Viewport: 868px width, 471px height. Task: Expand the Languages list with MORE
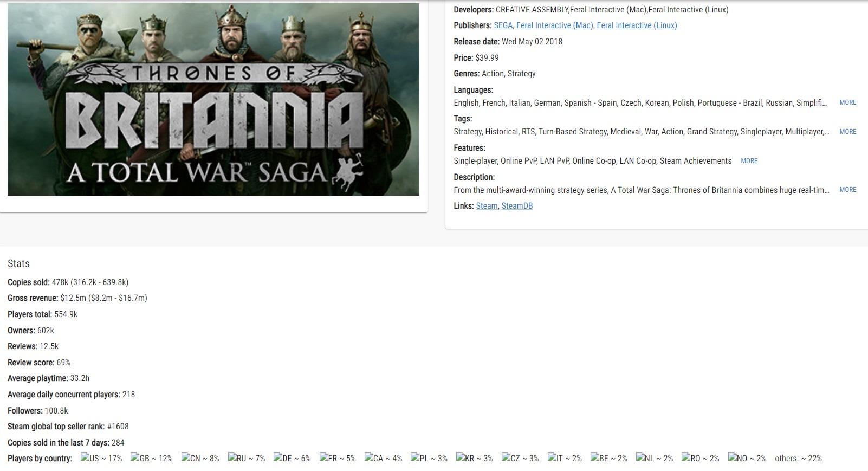click(847, 102)
